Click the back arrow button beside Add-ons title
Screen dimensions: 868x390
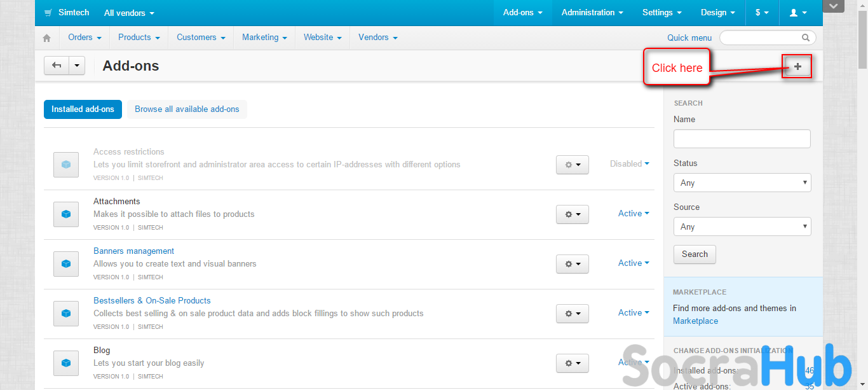(x=57, y=66)
